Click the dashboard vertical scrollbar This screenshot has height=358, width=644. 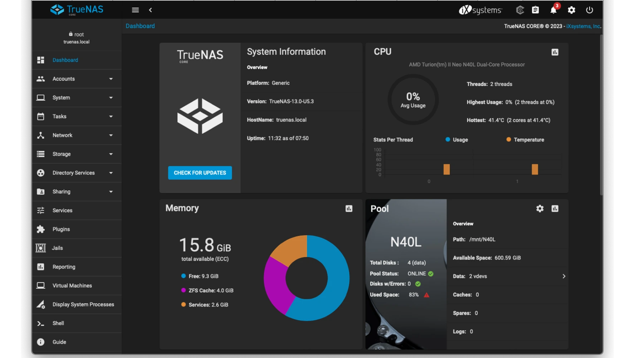click(601, 115)
